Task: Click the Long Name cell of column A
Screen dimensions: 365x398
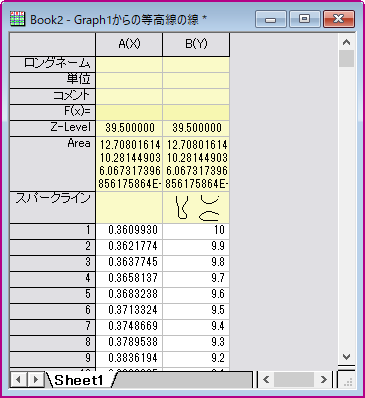Action: point(129,64)
